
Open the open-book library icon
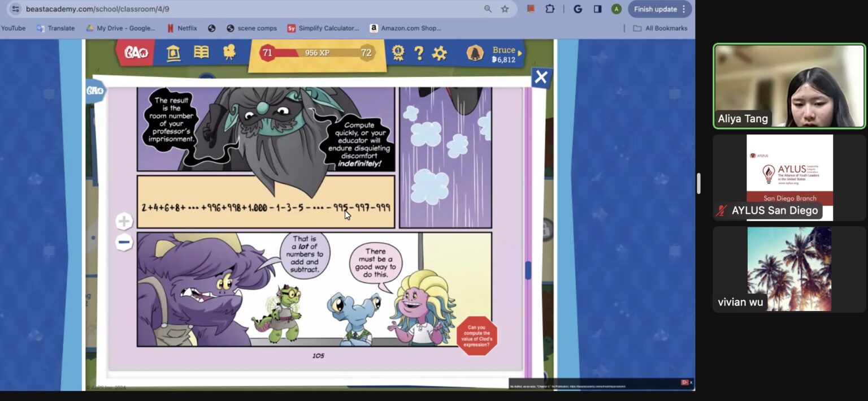coord(201,53)
